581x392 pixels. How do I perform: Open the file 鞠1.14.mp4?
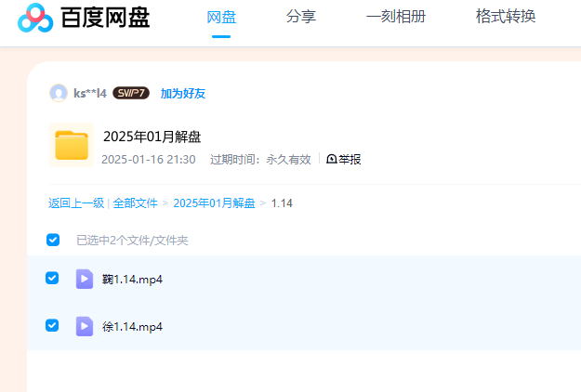pyautogui.click(x=132, y=280)
